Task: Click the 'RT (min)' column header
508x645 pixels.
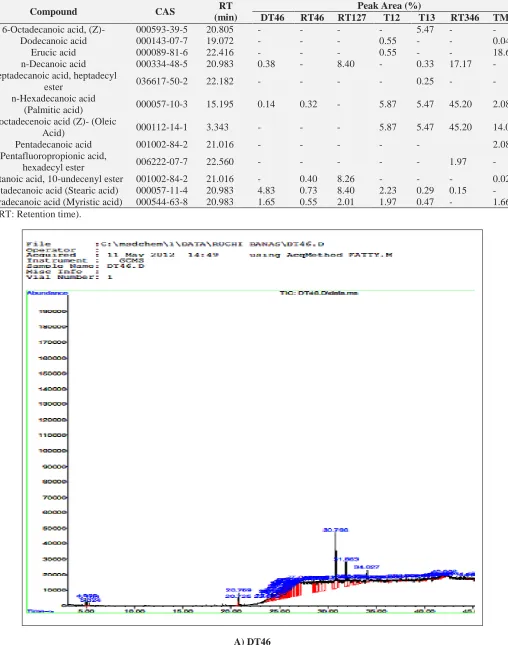Action: click(x=225, y=12)
